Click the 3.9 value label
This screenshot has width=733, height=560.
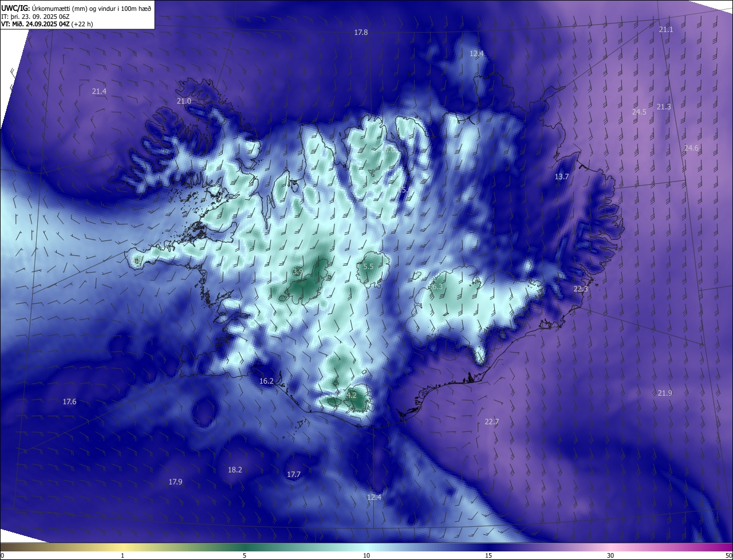[298, 271]
